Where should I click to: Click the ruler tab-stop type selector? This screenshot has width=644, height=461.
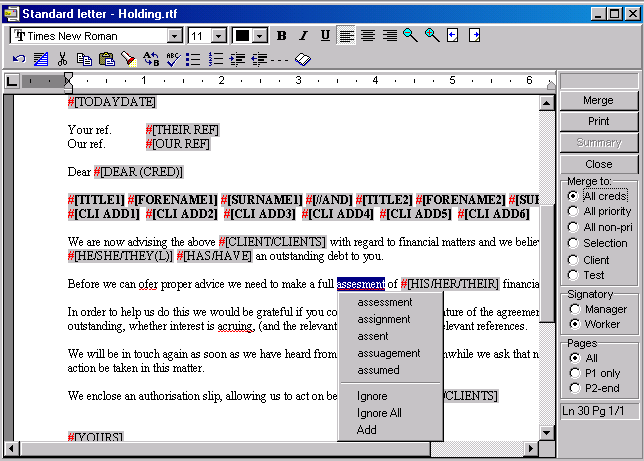(x=12, y=81)
